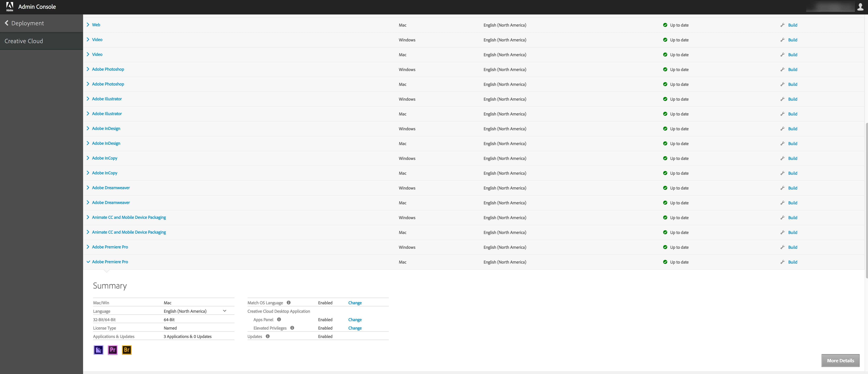Click Change for Elevated Privileges
The width and height of the screenshot is (868, 374).
tap(355, 328)
